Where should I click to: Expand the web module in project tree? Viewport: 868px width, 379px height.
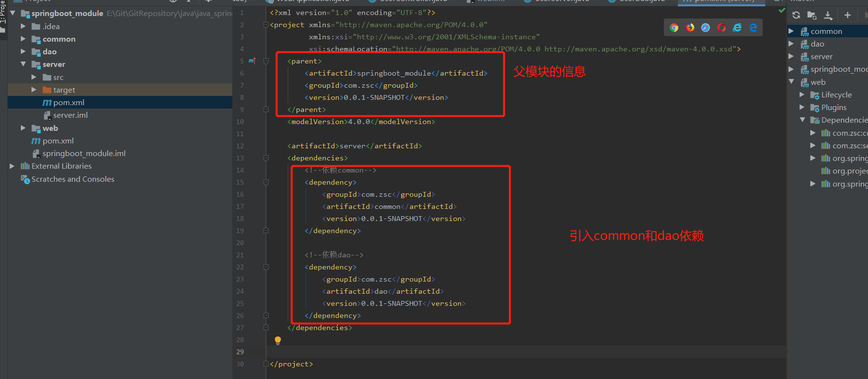click(x=23, y=128)
